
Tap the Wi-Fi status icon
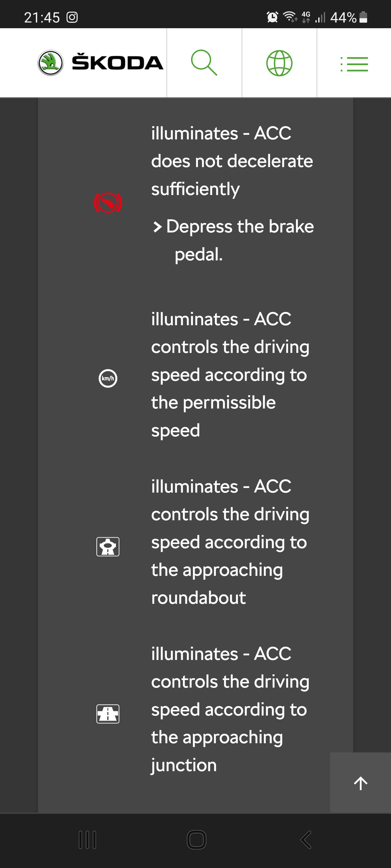point(289,16)
